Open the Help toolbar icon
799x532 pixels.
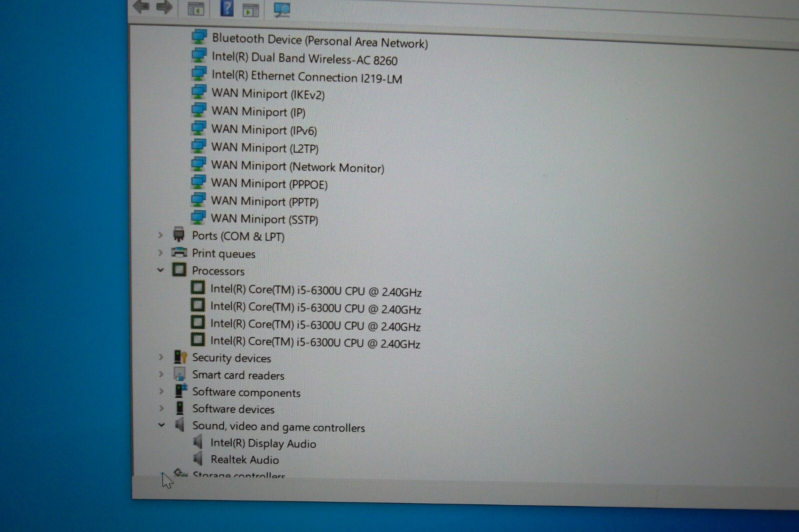227,8
